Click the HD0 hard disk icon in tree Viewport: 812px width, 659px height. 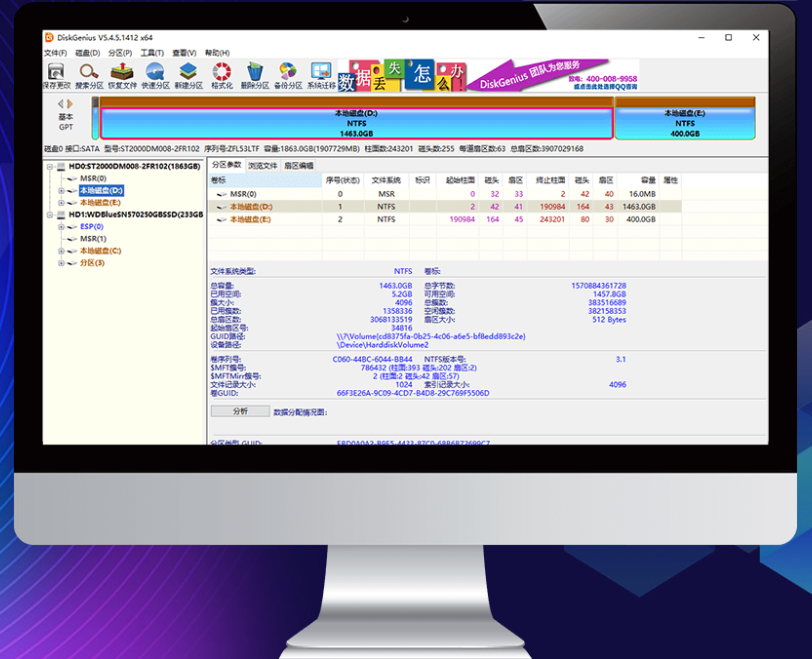(x=61, y=166)
